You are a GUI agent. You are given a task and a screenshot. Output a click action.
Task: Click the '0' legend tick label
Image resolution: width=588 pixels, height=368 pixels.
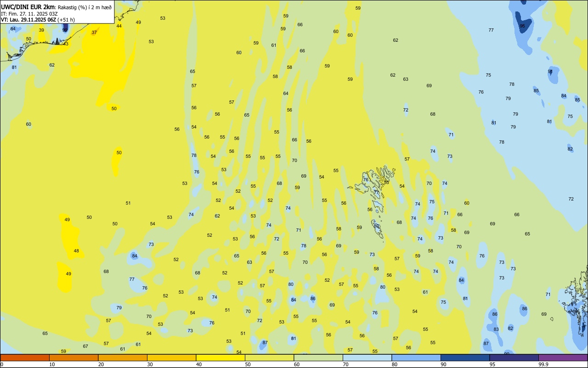pyautogui.click(x=2, y=364)
